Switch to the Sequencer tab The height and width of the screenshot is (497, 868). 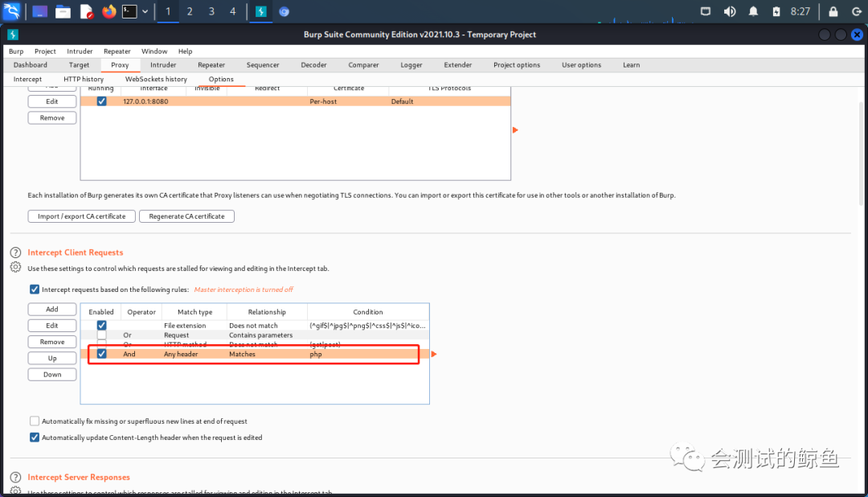pos(263,65)
